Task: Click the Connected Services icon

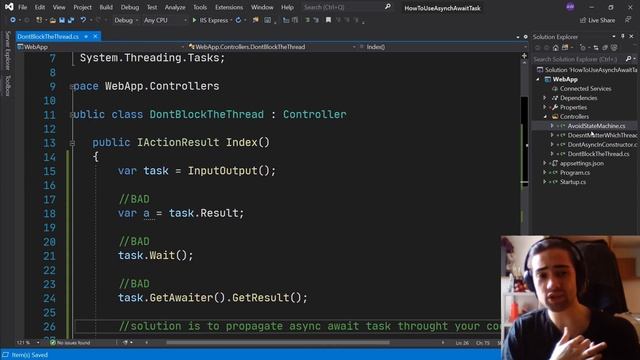Action: tap(555, 89)
